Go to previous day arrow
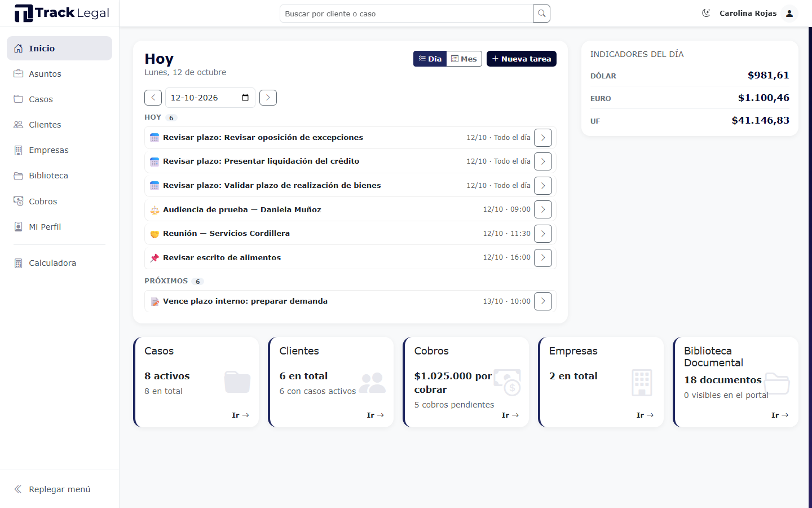 pyautogui.click(x=153, y=98)
